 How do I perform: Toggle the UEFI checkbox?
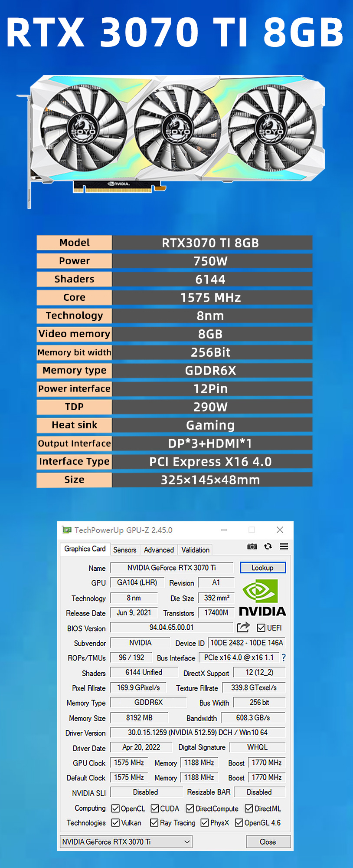coord(261,628)
